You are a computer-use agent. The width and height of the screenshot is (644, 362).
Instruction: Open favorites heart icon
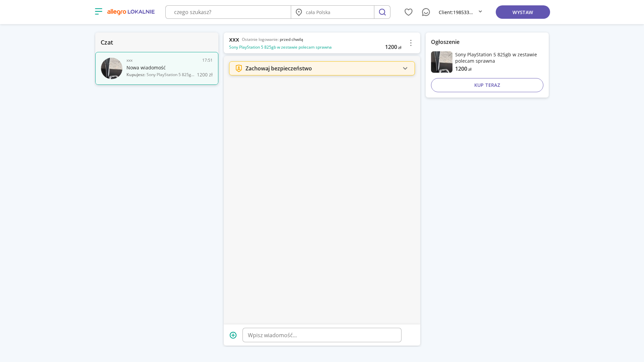pos(408,12)
